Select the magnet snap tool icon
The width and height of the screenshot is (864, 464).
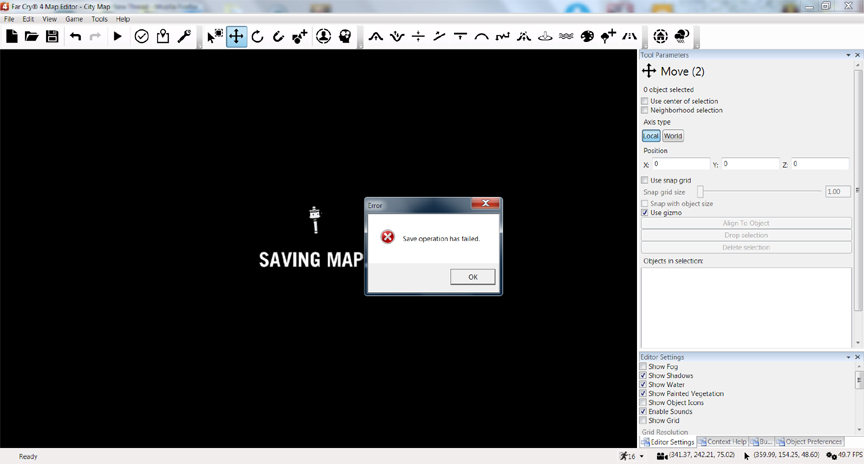click(x=278, y=36)
